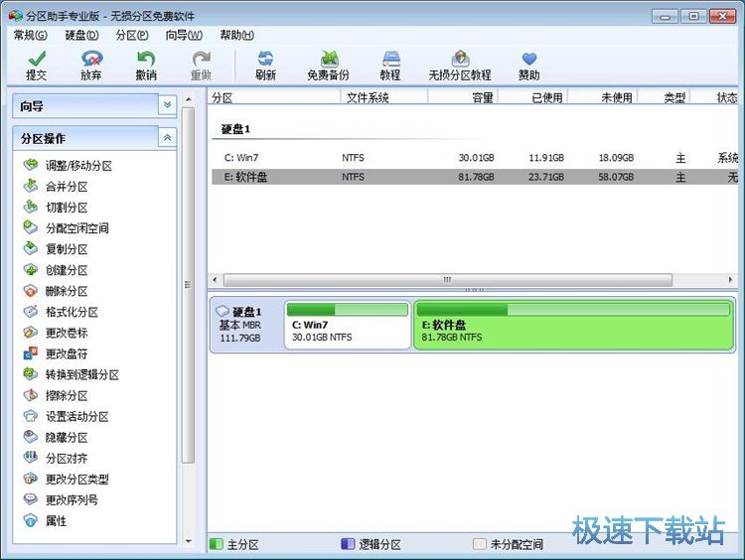Sort by 未使用 column header
The height and width of the screenshot is (560, 745).
tap(602, 97)
